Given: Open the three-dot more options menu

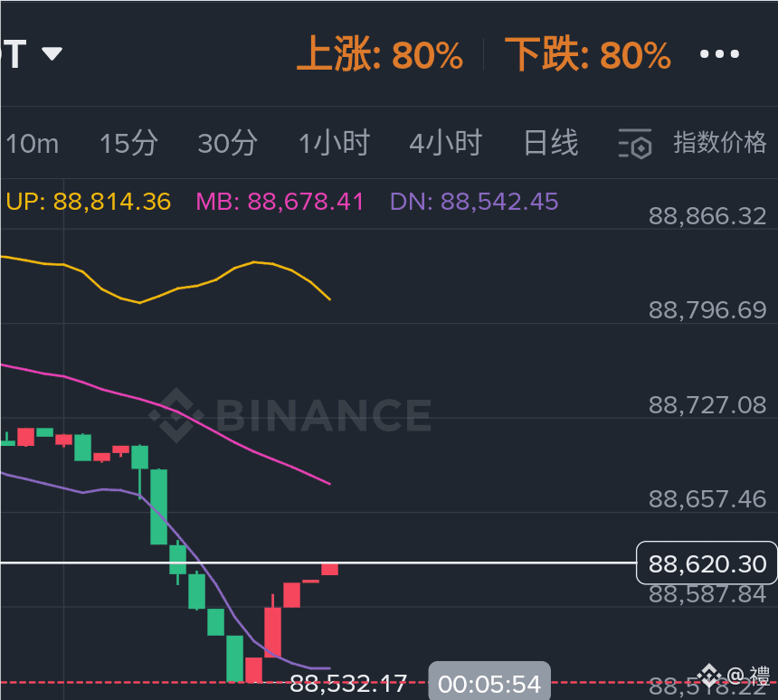Looking at the screenshot, I should (719, 53).
